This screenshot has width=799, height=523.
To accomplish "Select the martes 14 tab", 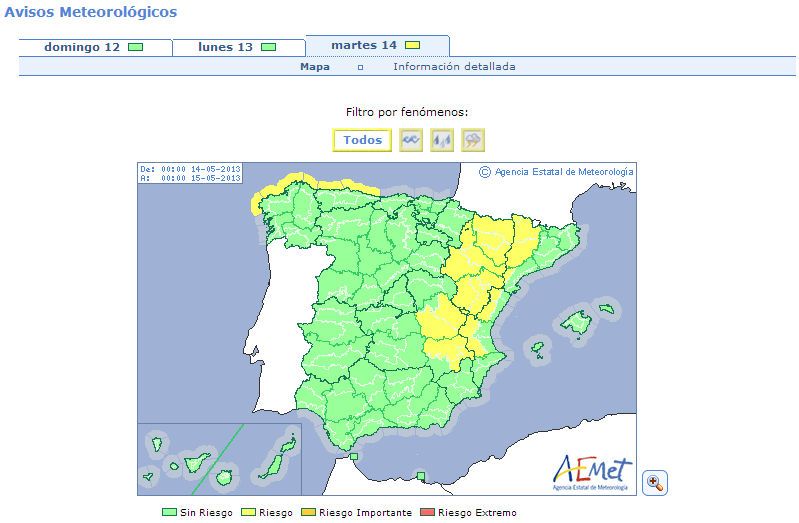I will coord(378,45).
